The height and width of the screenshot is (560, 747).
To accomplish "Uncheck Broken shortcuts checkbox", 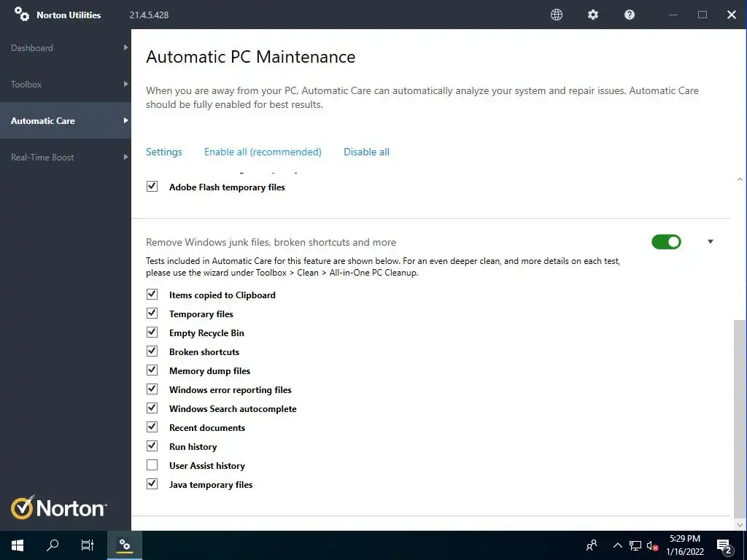I will click(x=152, y=351).
